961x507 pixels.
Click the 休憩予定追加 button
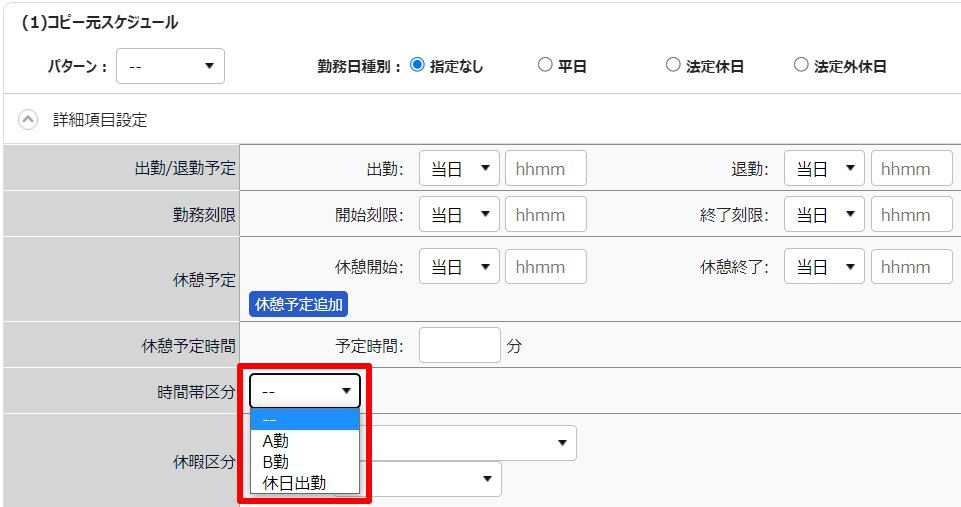(298, 304)
